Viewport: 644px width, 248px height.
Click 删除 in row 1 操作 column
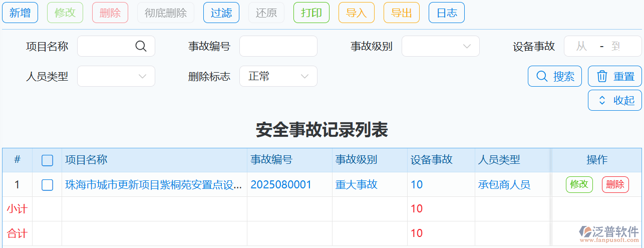(615, 184)
